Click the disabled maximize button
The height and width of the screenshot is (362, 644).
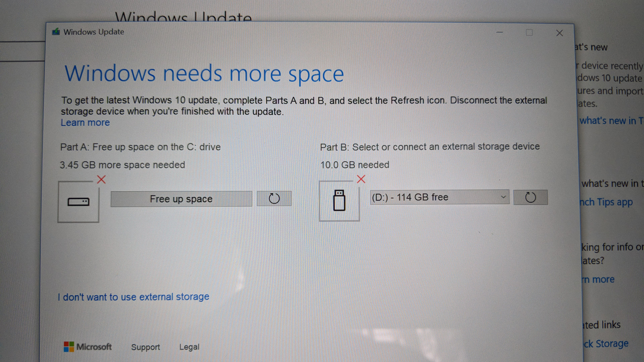point(529,33)
